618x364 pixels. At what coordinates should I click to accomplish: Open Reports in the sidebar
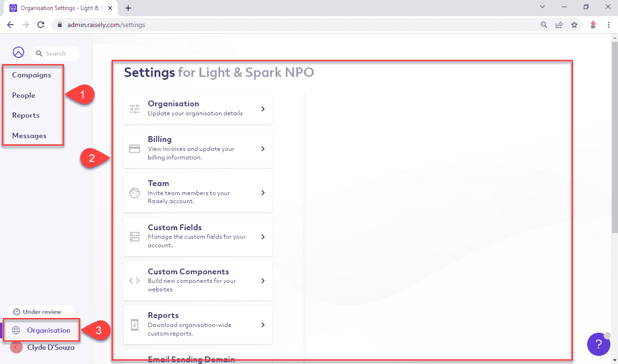pyautogui.click(x=26, y=115)
